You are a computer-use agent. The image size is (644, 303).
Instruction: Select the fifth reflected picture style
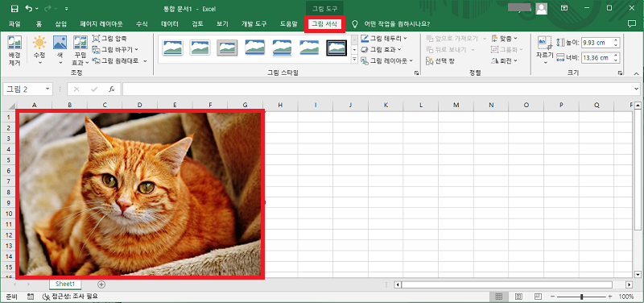pos(282,48)
